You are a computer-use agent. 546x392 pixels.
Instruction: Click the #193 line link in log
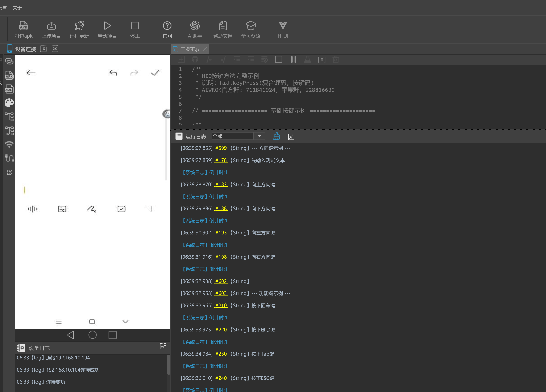pos(221,233)
